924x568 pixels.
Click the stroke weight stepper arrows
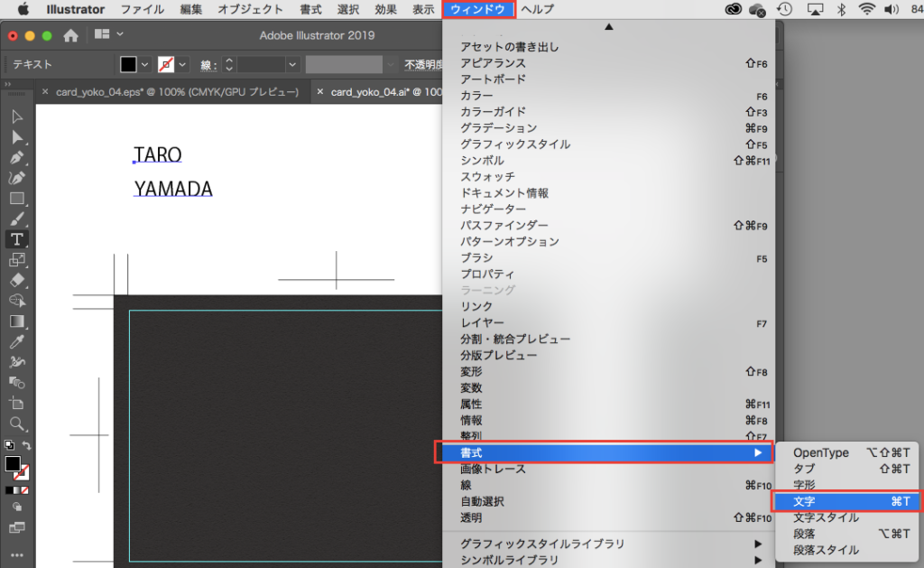coord(228,64)
